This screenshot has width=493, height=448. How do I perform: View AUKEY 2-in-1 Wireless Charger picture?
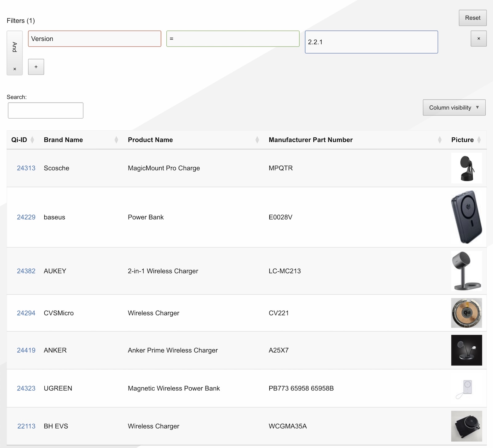point(466,271)
